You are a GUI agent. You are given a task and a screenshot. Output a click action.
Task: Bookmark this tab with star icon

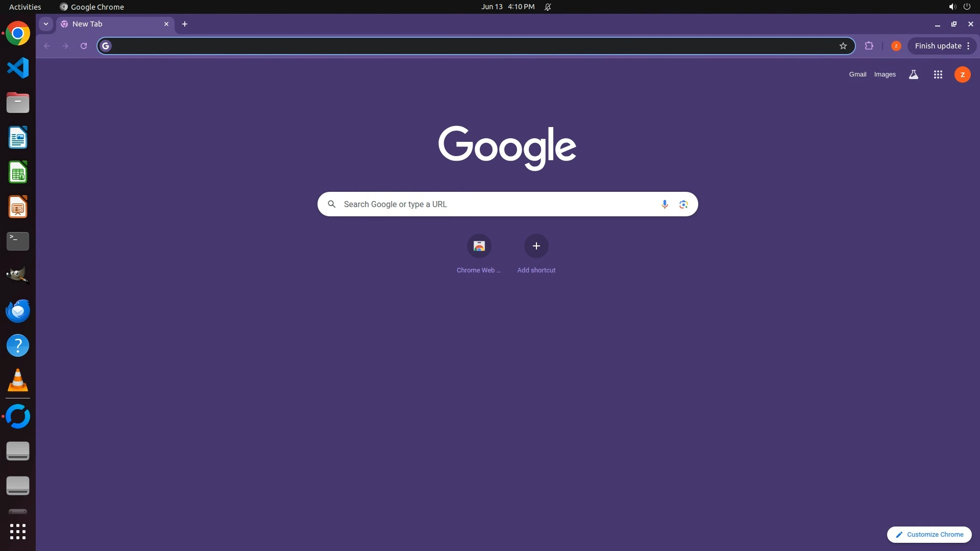tap(843, 46)
